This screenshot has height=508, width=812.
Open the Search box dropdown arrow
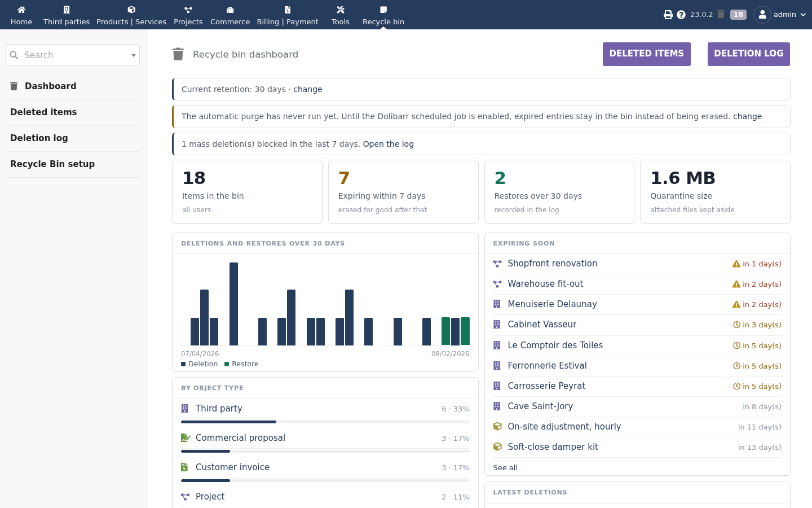134,55
